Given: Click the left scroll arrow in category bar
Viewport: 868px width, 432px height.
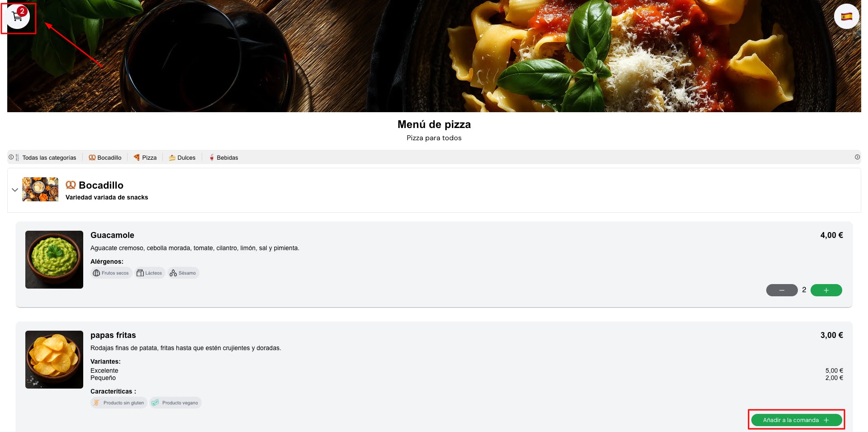Looking at the screenshot, I should pyautogui.click(x=11, y=157).
